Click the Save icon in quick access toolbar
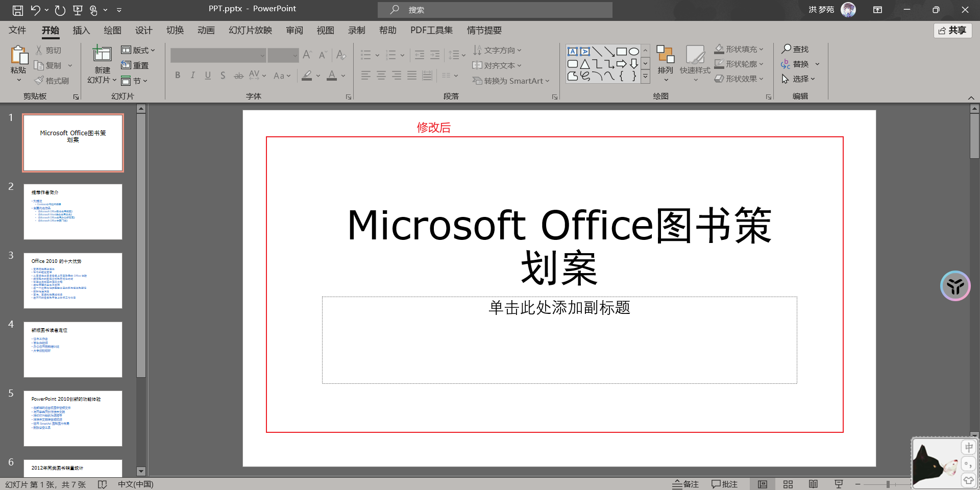Image resolution: width=980 pixels, height=490 pixels. point(17,10)
